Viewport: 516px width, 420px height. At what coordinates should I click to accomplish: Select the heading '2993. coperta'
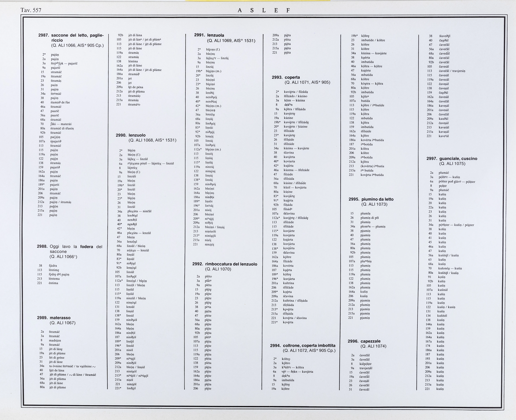286,77
